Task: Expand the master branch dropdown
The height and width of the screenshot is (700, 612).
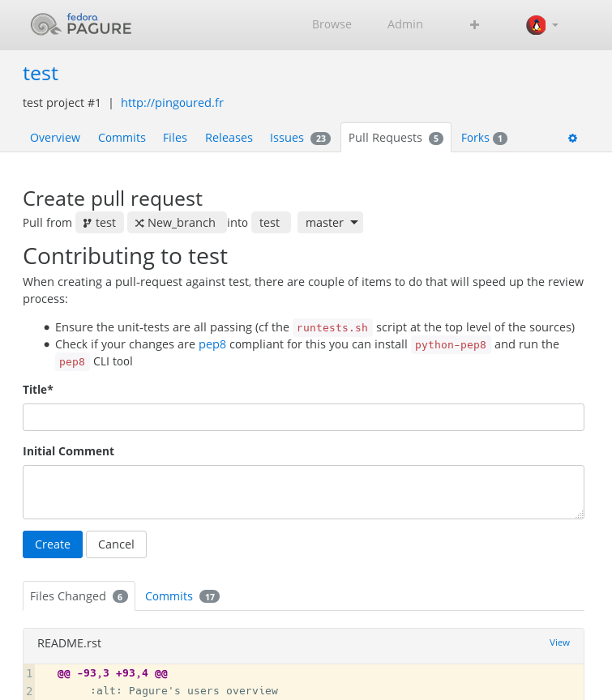Action: 330,223
